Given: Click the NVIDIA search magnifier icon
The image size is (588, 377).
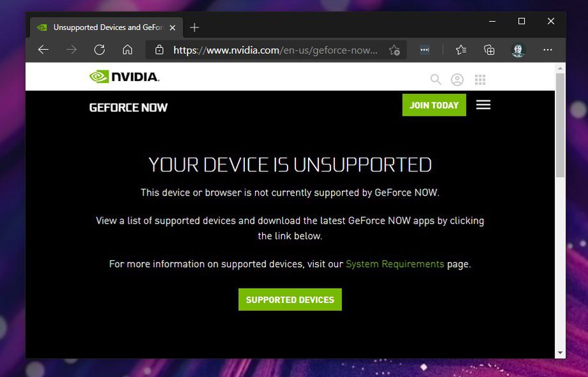Looking at the screenshot, I should point(436,79).
